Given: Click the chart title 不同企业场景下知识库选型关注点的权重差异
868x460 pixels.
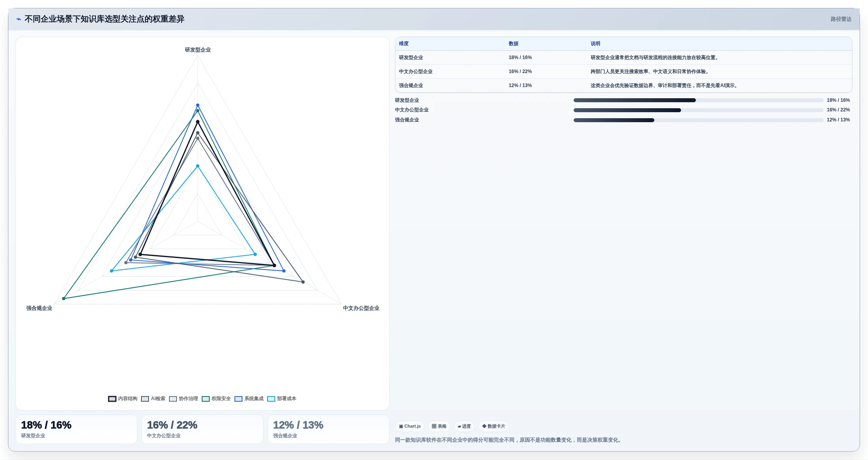Looking at the screenshot, I should 104,19.
